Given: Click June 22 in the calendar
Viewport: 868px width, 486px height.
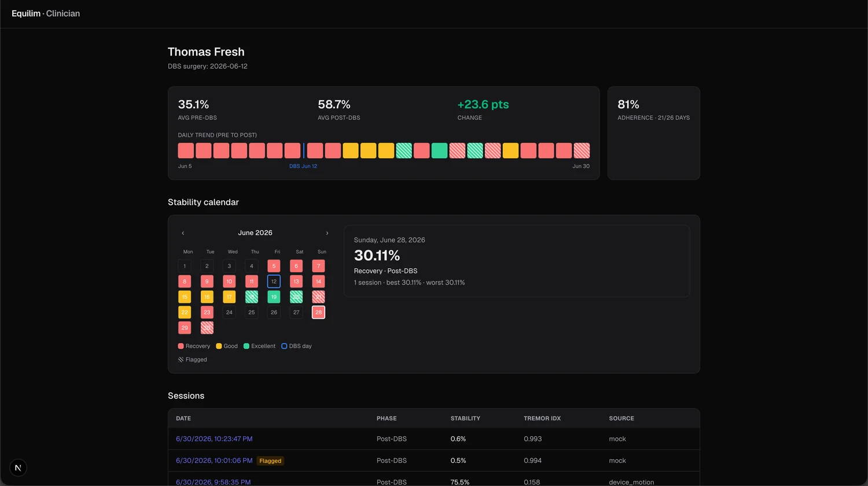Looking at the screenshot, I should point(185,312).
